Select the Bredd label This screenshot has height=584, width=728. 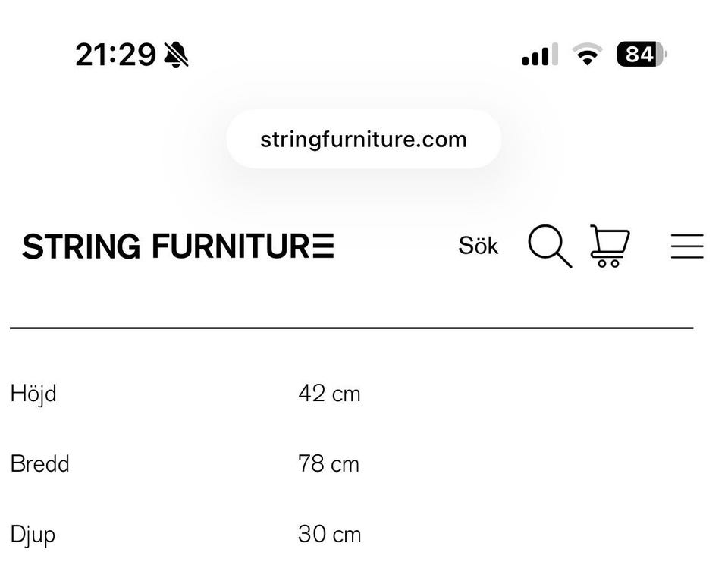coord(39,464)
